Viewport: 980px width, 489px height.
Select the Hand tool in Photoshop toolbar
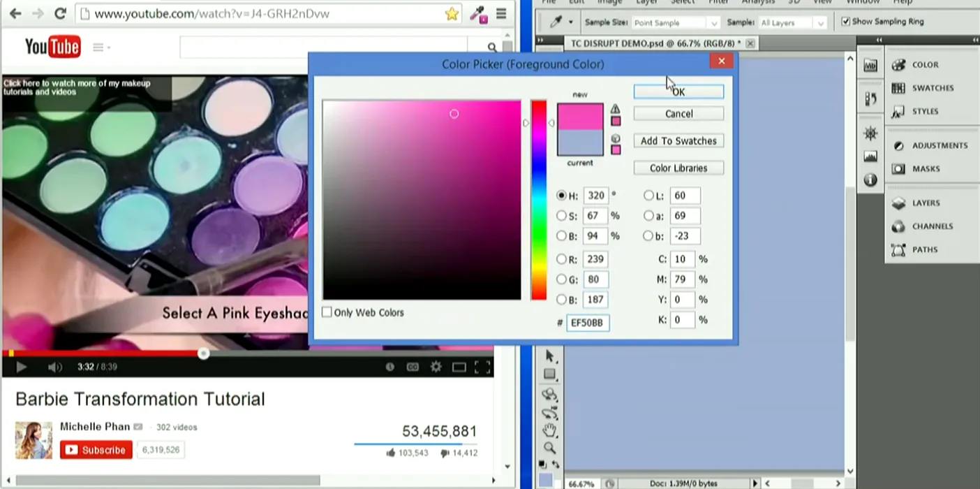click(550, 430)
